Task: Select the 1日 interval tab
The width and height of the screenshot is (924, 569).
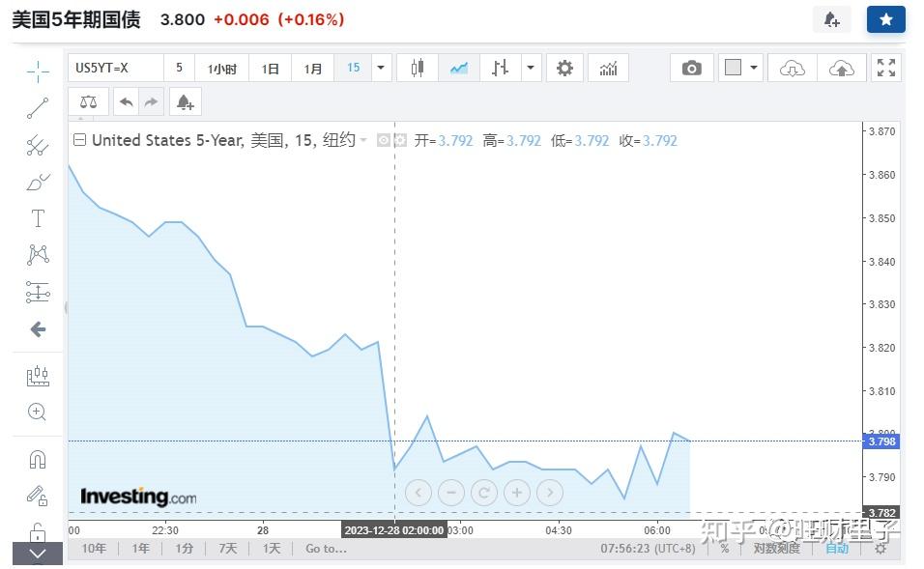Action: pos(271,69)
